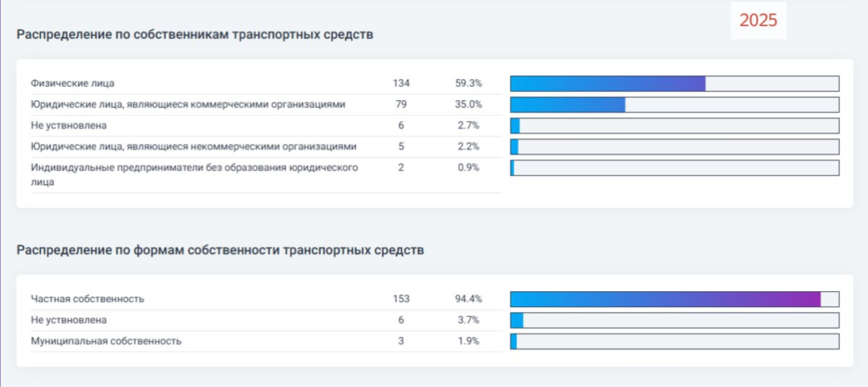Select the Юридические лица коммерческими организациями row
The height and width of the screenshot is (387, 868).
[x=266, y=104]
